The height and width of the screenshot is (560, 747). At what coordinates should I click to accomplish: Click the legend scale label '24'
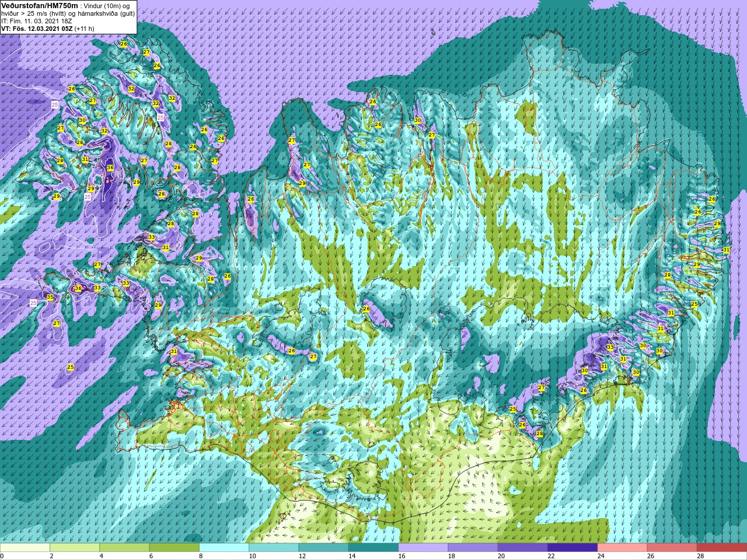[x=601, y=556]
